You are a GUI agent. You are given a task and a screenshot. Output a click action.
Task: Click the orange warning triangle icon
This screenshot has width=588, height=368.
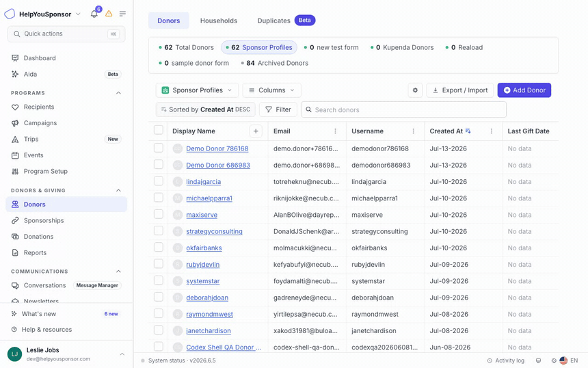point(109,14)
